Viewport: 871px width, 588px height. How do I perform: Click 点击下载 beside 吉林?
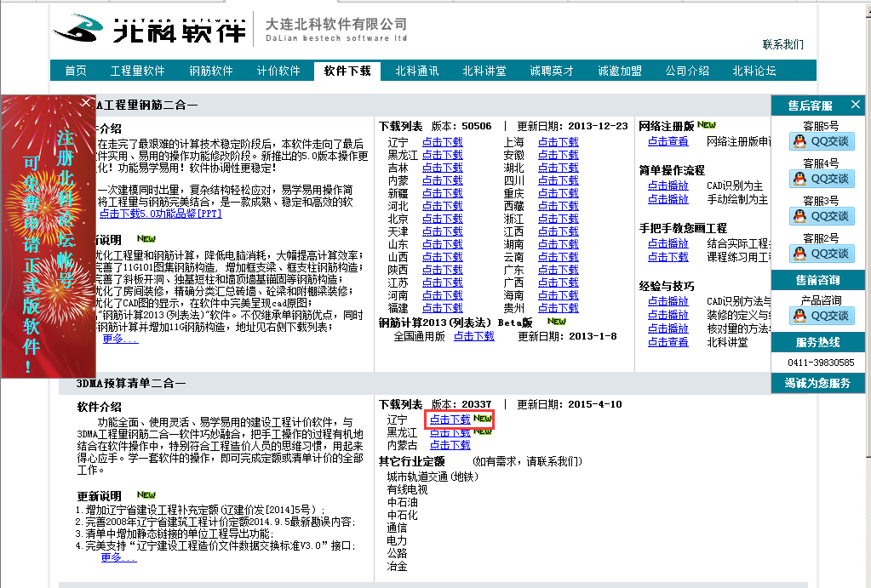[x=442, y=168]
